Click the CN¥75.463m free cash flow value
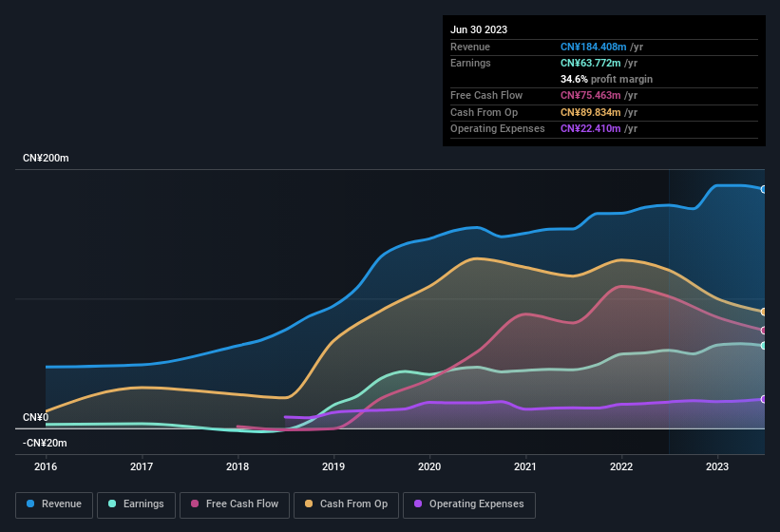Viewport: 780px width, 532px height. click(x=591, y=95)
